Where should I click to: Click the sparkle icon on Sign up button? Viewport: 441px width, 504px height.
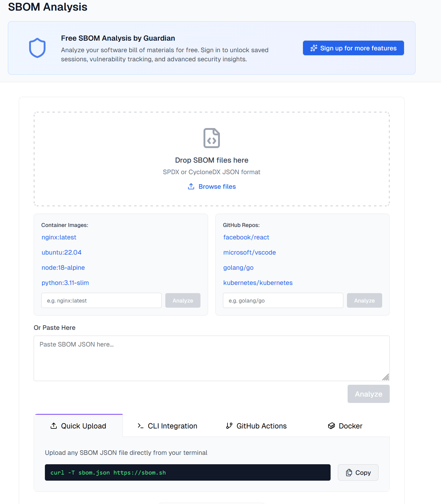(314, 48)
